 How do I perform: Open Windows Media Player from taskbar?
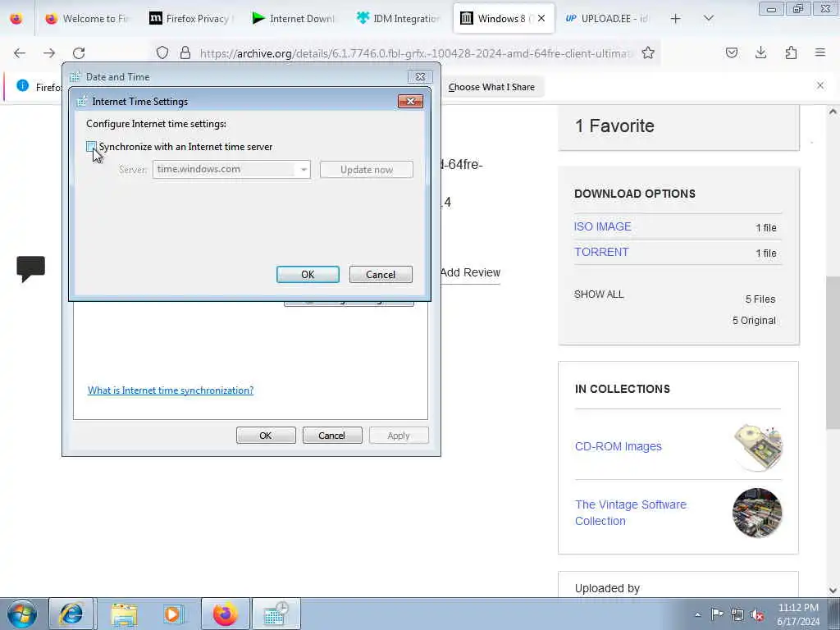[x=173, y=614]
